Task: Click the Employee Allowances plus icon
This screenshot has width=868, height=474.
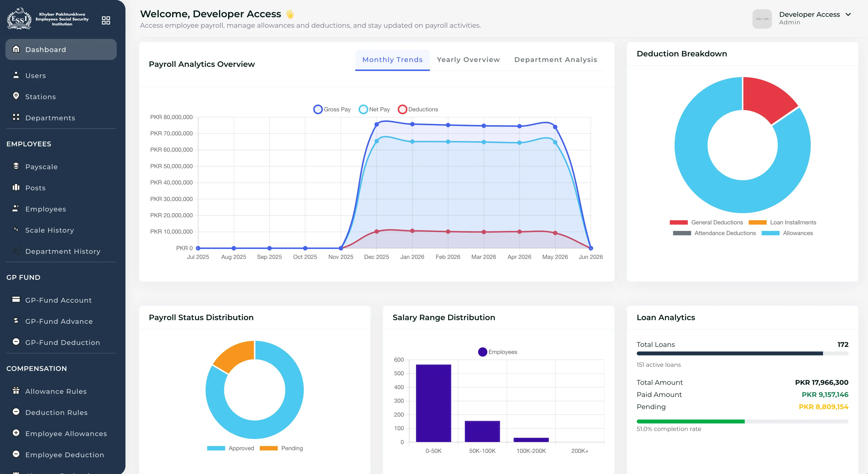Action: coord(16,433)
